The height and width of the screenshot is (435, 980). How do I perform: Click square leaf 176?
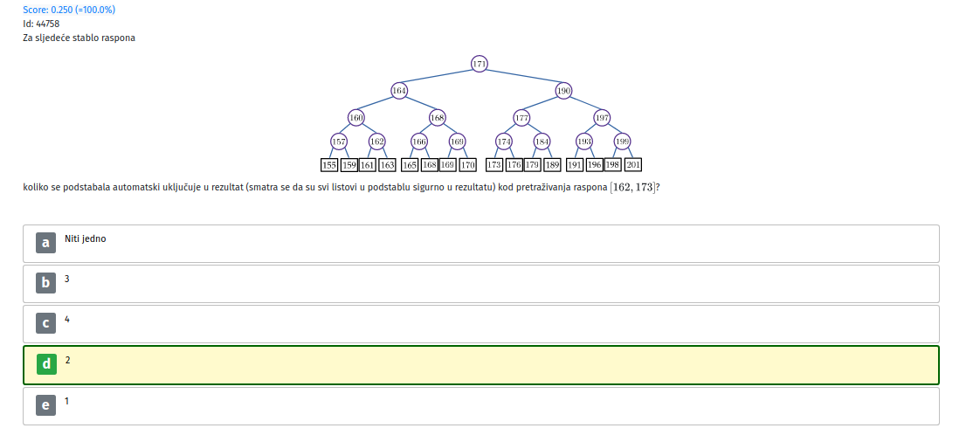514,165
